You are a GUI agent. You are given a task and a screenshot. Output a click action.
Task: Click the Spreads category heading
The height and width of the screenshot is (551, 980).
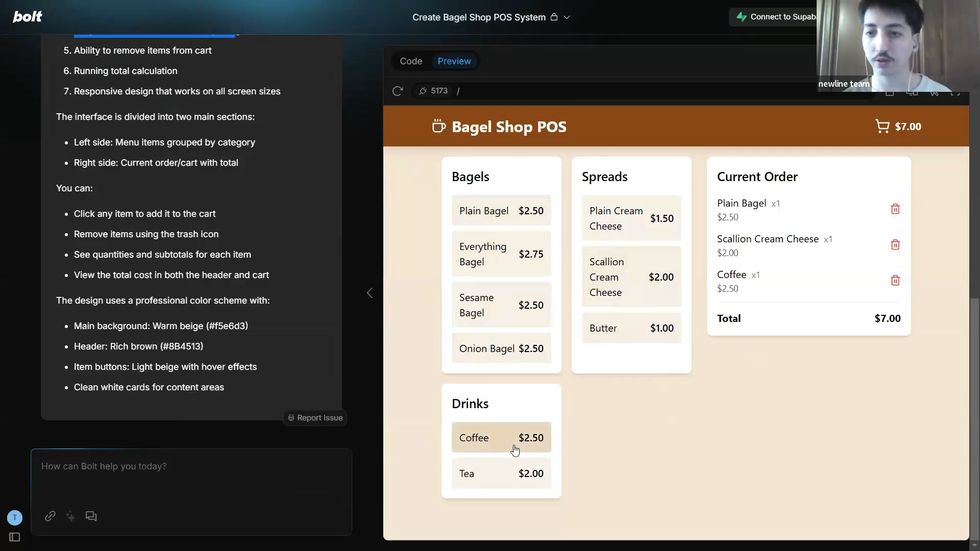(605, 177)
